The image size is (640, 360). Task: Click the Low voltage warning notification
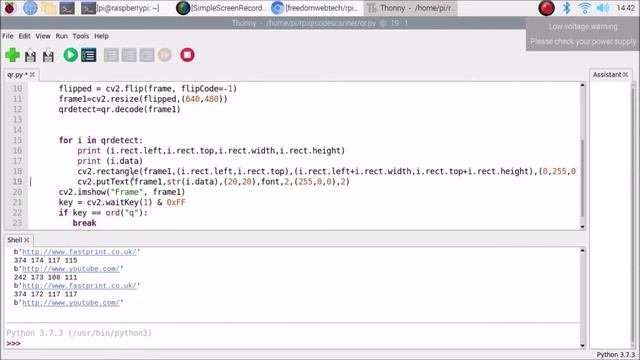[583, 34]
